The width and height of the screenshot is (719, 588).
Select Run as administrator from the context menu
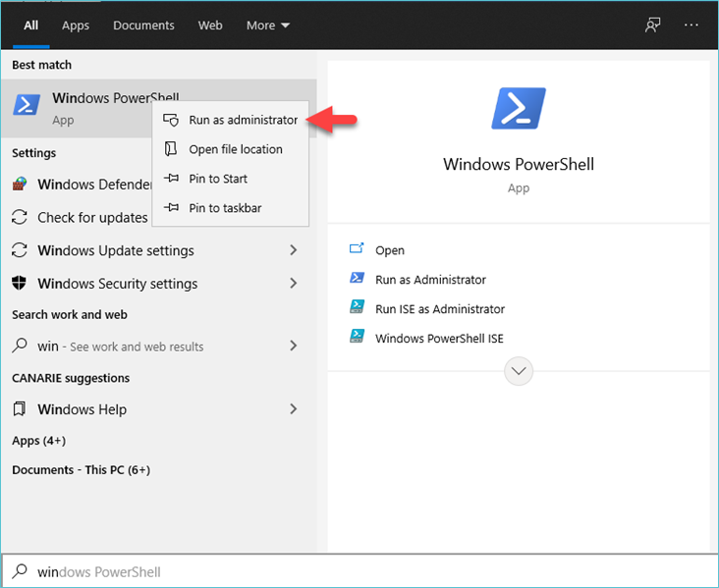pyautogui.click(x=242, y=120)
